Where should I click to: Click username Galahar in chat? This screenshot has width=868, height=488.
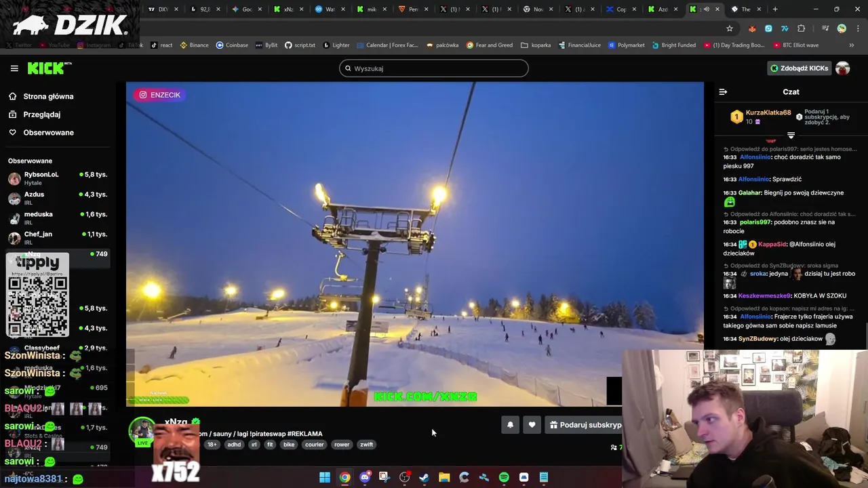tap(749, 192)
